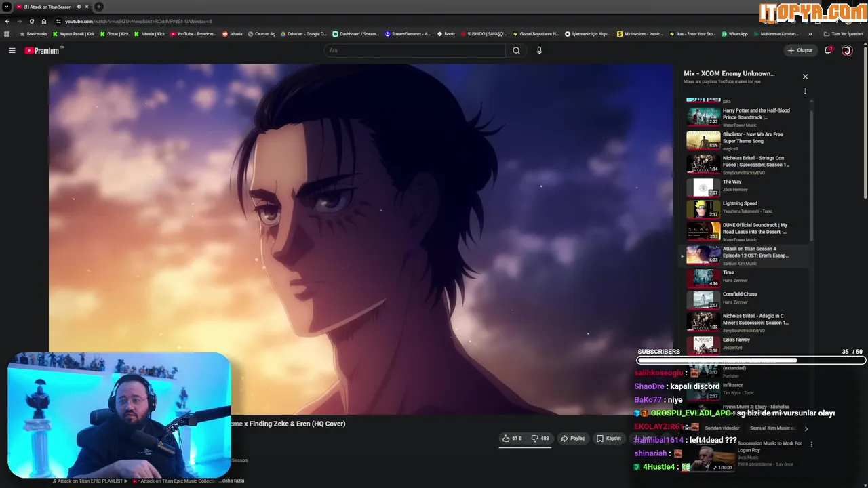Close the Mix playlist panel
Image resolution: width=868 pixels, height=488 pixels.
pyautogui.click(x=805, y=77)
